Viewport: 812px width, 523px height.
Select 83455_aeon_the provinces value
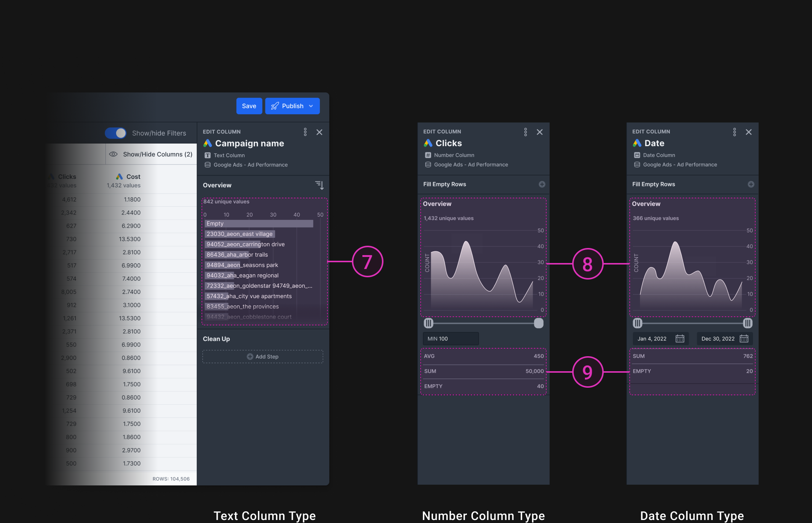point(242,307)
